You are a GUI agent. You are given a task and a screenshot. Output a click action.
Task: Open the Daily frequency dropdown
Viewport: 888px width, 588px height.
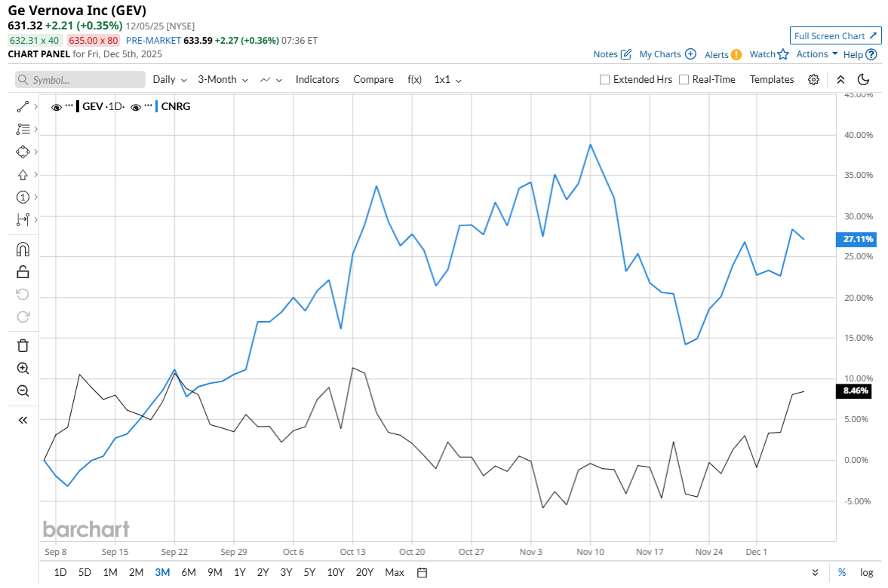point(169,80)
